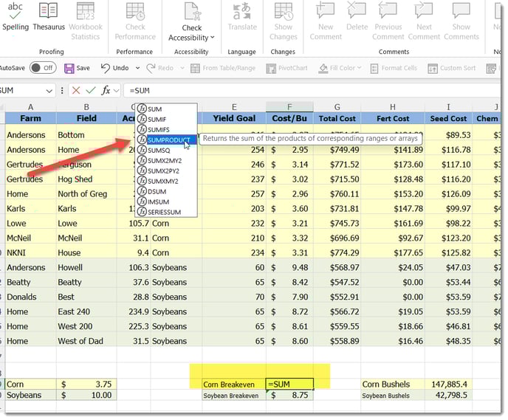
Task: Click the Total Cost header cell
Action: (x=337, y=119)
